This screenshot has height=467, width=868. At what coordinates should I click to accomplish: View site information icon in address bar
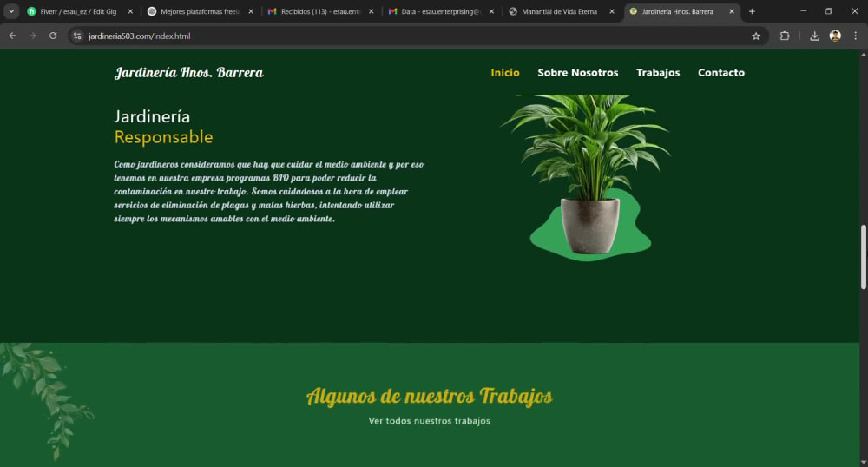(77, 36)
